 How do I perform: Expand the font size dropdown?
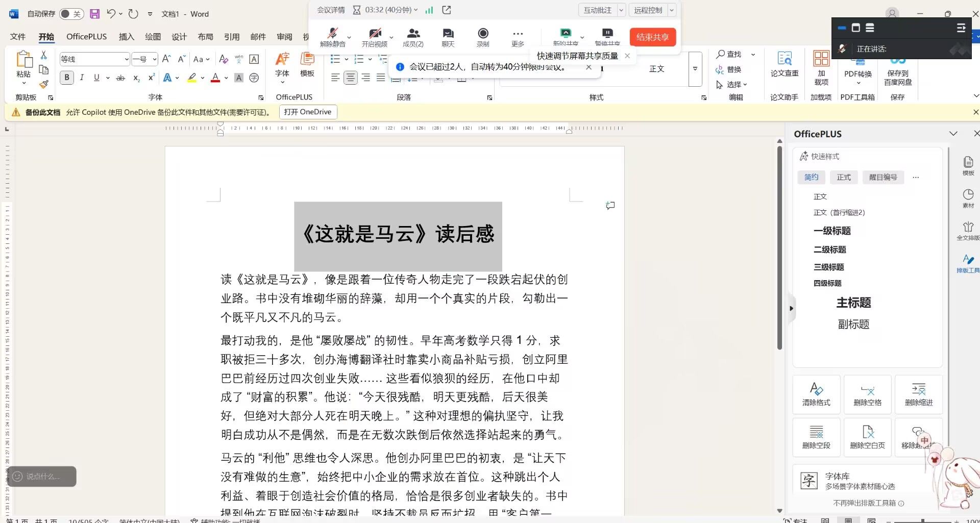click(154, 59)
